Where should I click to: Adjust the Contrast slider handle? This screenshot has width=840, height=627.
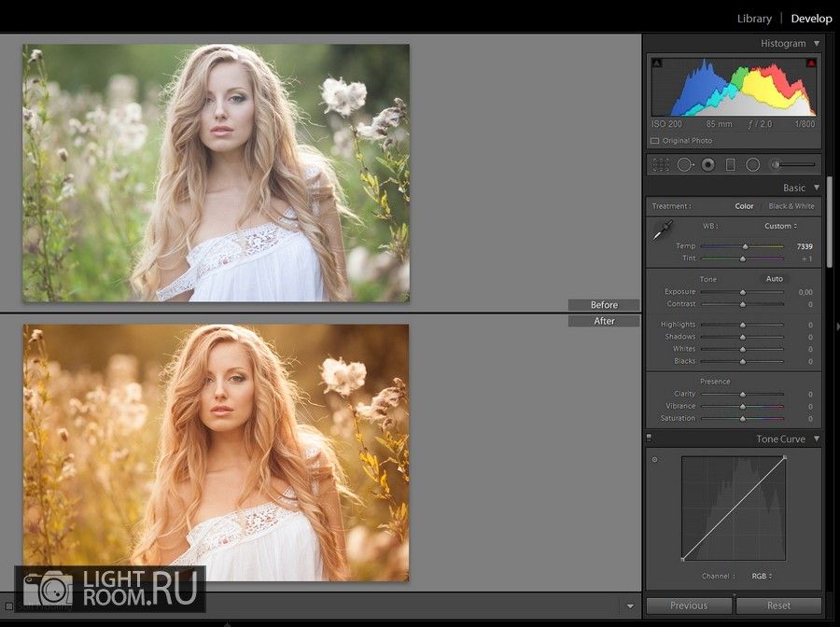click(x=743, y=304)
